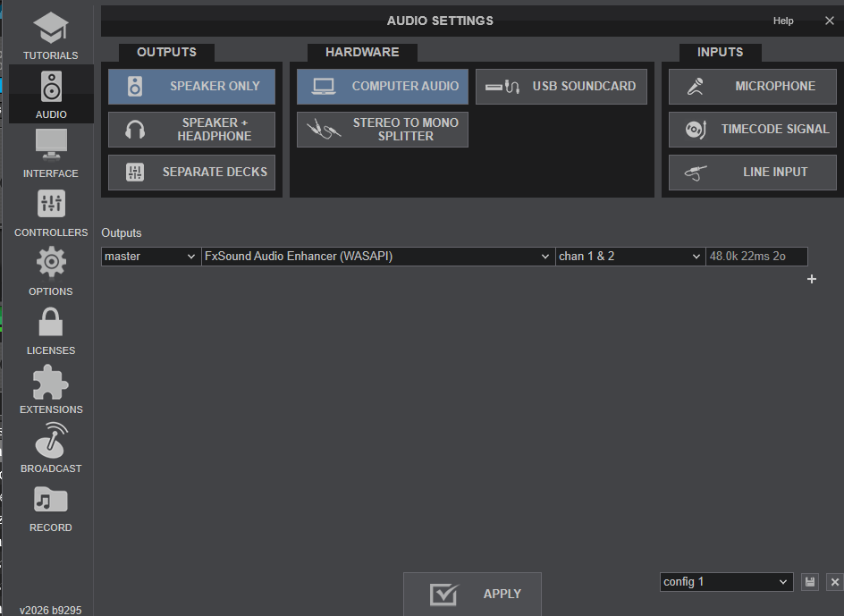The image size is (844, 616).
Task: Open the Extensions puzzle page
Action: point(51,390)
